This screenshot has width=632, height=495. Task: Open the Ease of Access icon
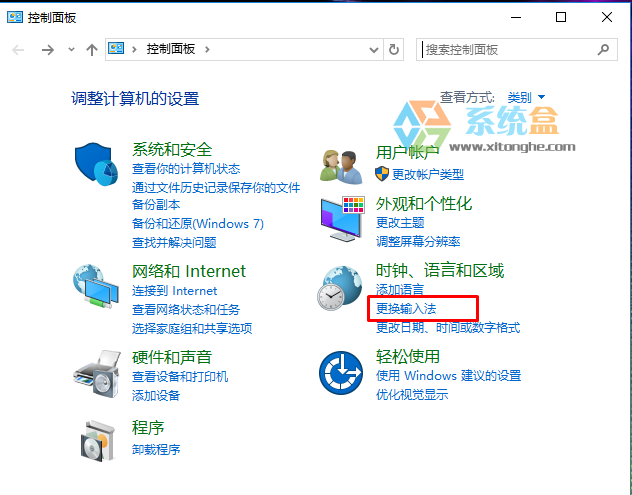(341, 373)
